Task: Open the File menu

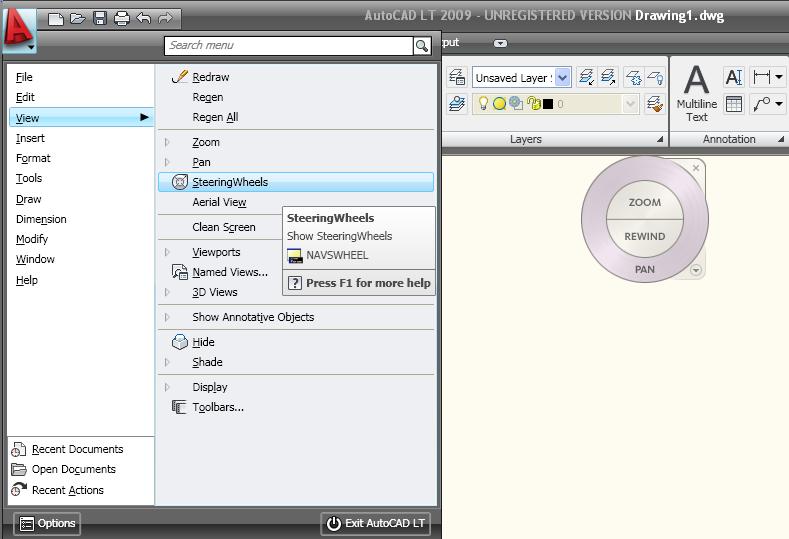Action: coord(24,77)
